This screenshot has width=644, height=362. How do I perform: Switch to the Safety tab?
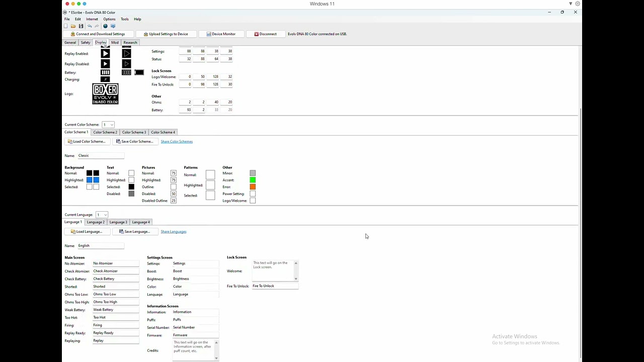pyautogui.click(x=86, y=43)
